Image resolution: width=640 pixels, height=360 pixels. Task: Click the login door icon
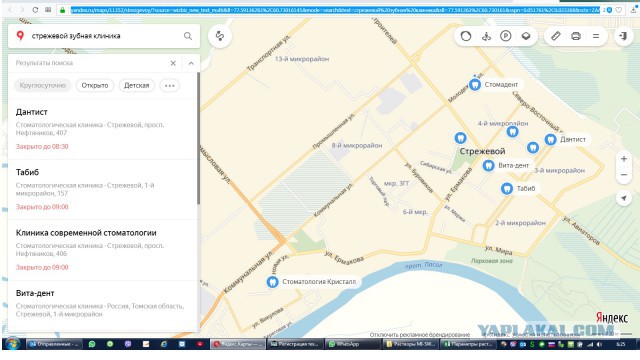pyautogui.click(x=623, y=36)
